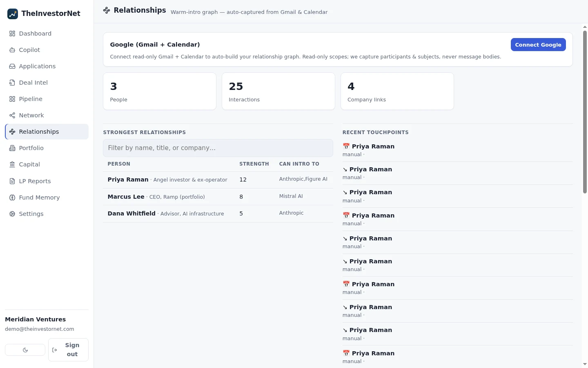Open Applications via its inbox icon

click(12, 66)
